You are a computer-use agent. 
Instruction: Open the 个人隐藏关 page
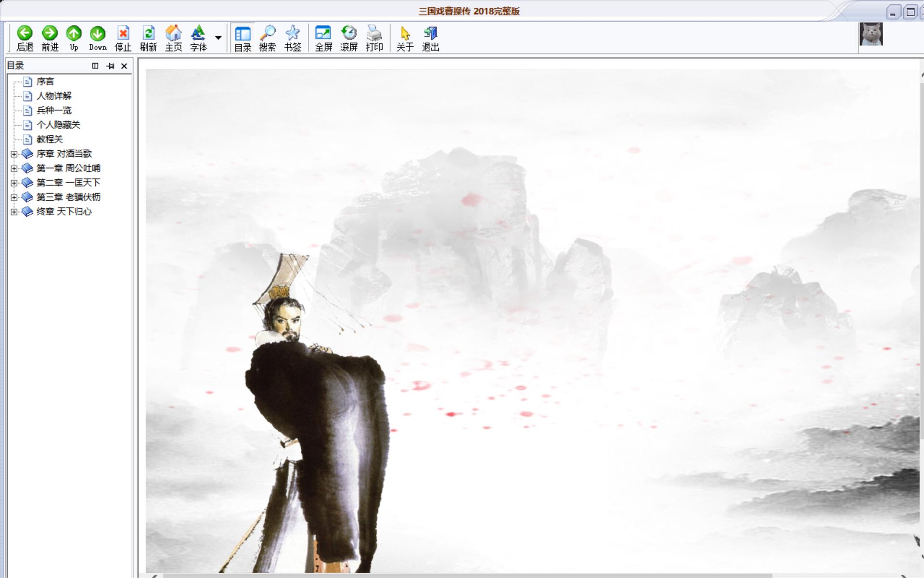[58, 125]
